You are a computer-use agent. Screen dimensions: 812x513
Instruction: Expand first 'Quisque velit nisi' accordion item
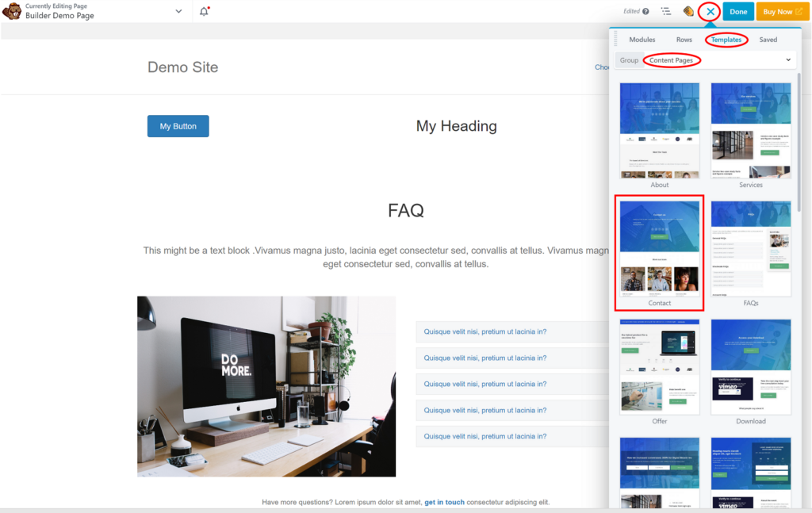[513, 331]
